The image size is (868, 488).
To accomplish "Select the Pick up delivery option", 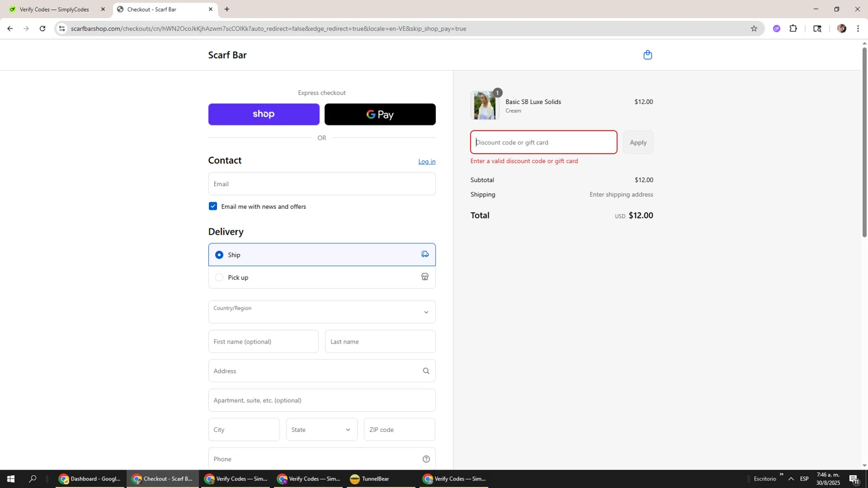I will tap(219, 278).
